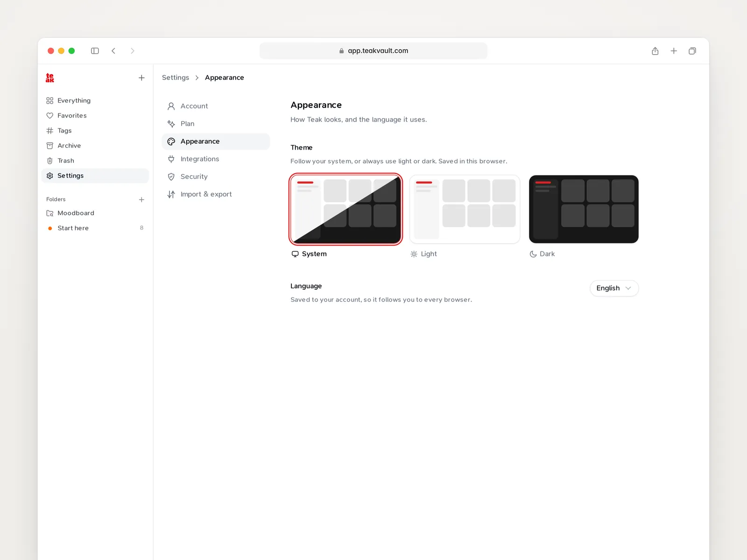This screenshot has height=560, width=747.
Task: Click the Theme section heading
Action: coord(301,147)
